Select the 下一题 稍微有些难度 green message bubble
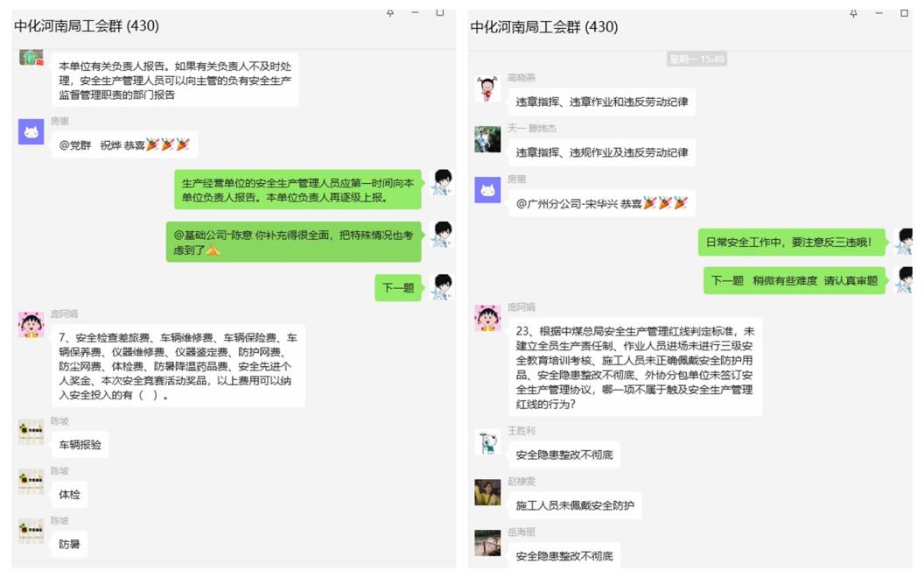924x578 pixels. tap(794, 280)
